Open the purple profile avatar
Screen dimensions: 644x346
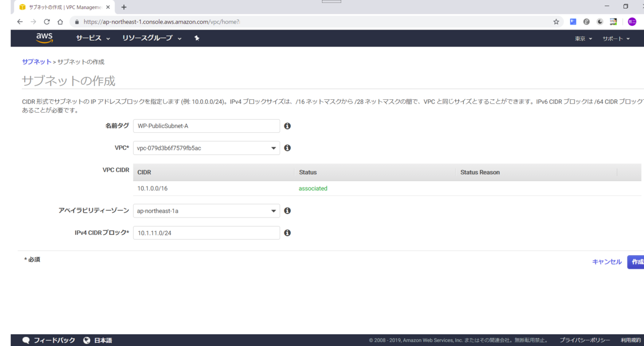[x=632, y=22]
